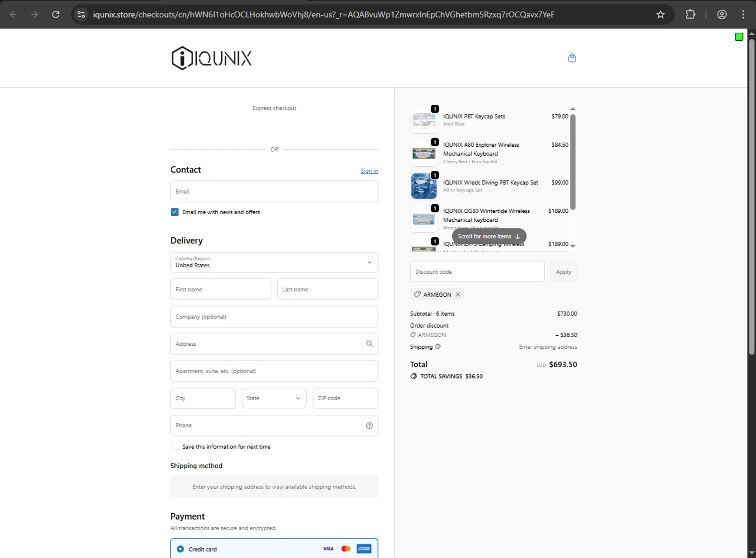The width and height of the screenshot is (756, 558).
Task: Open the browser profile icon
Action: tap(722, 15)
